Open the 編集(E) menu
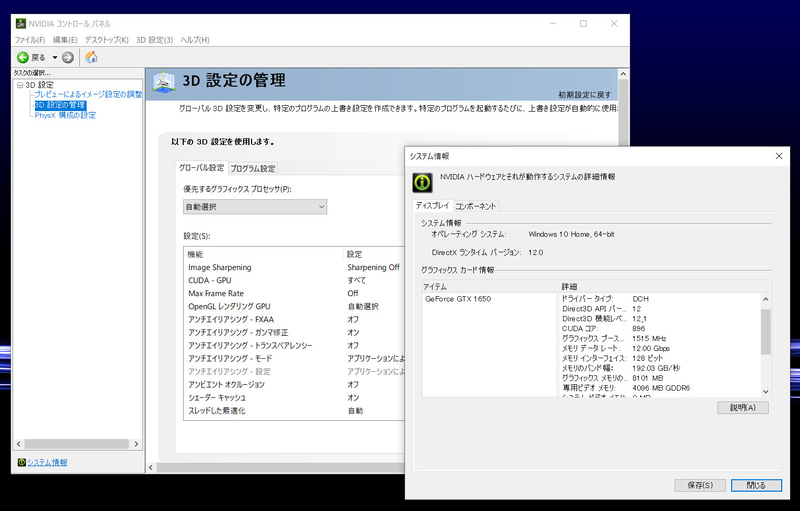 pyautogui.click(x=65, y=40)
